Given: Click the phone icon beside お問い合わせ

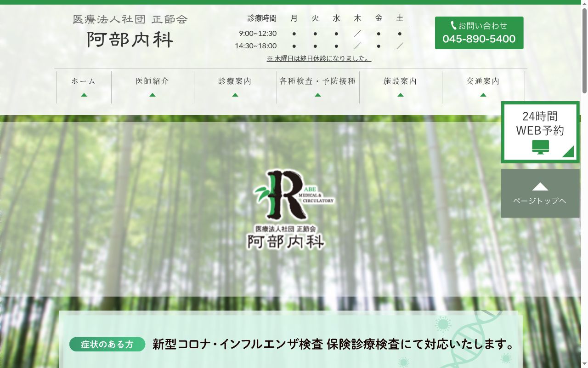Looking at the screenshot, I should (x=453, y=25).
